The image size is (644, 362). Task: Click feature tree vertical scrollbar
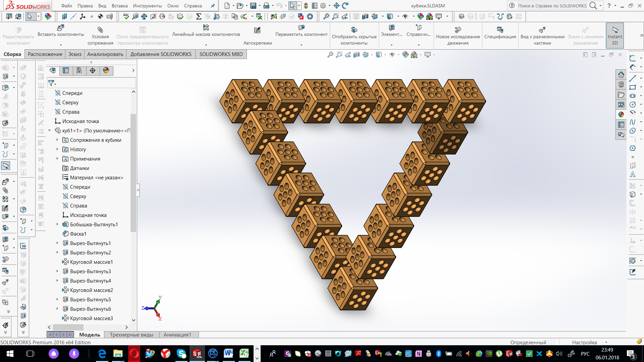pos(133,173)
